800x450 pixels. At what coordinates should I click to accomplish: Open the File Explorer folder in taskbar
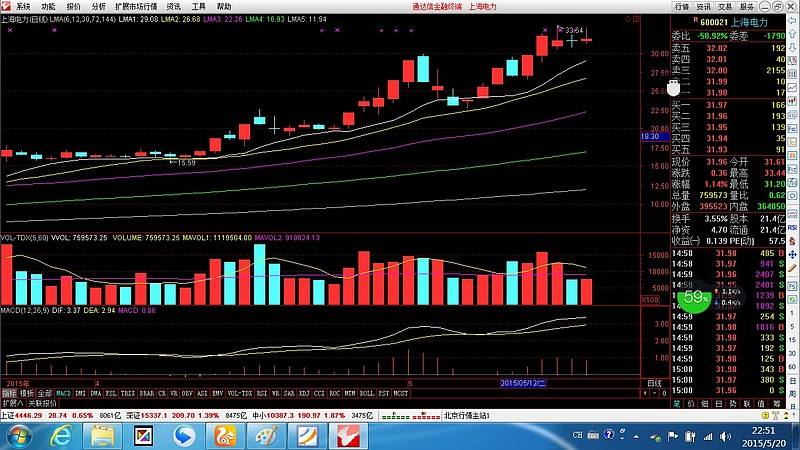(x=102, y=437)
